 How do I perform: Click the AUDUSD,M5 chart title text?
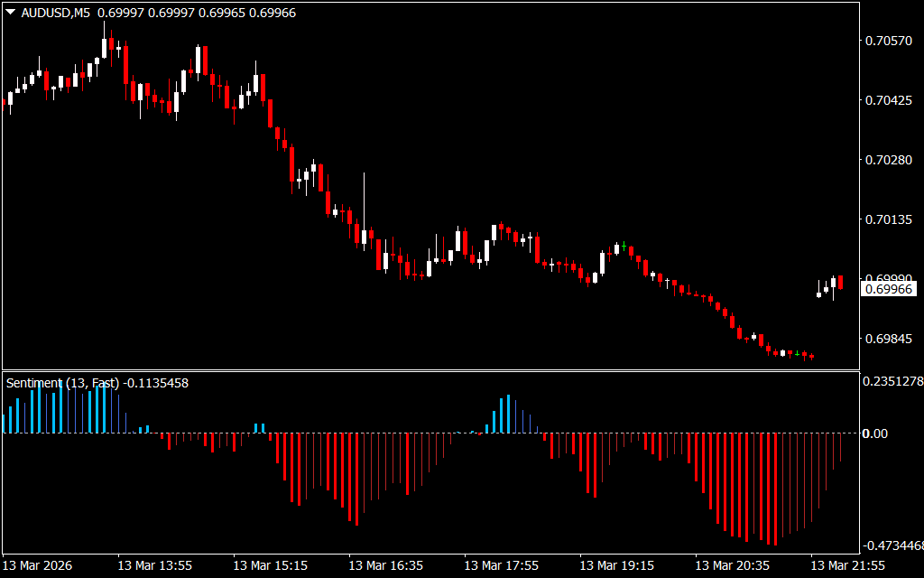point(56,13)
